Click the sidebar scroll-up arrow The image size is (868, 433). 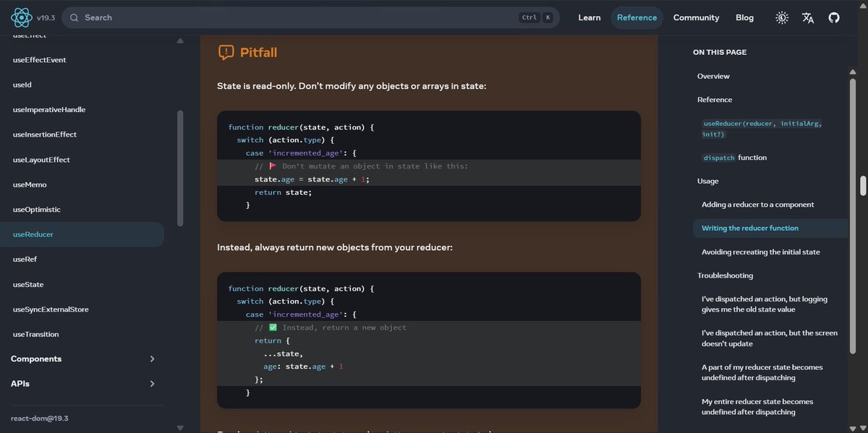[180, 40]
